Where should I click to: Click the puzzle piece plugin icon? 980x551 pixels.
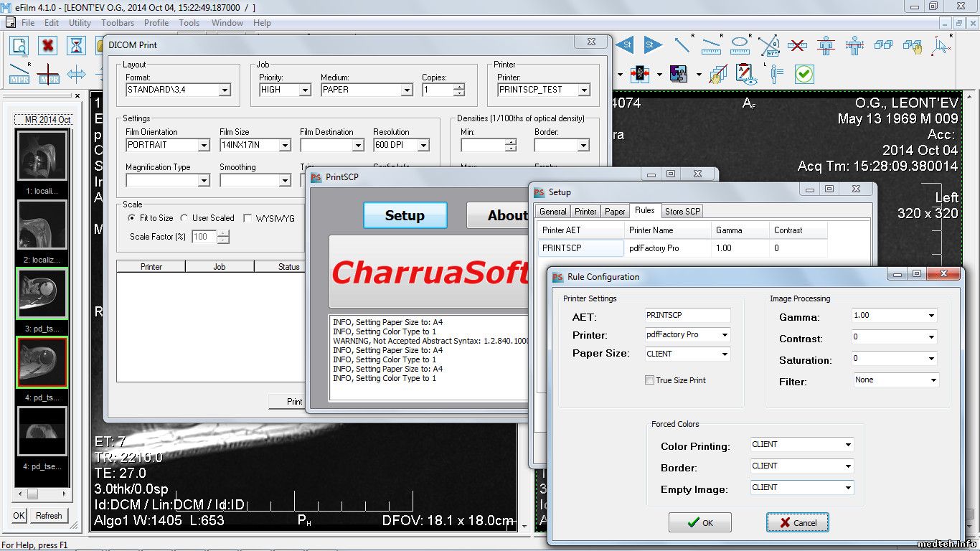click(677, 74)
